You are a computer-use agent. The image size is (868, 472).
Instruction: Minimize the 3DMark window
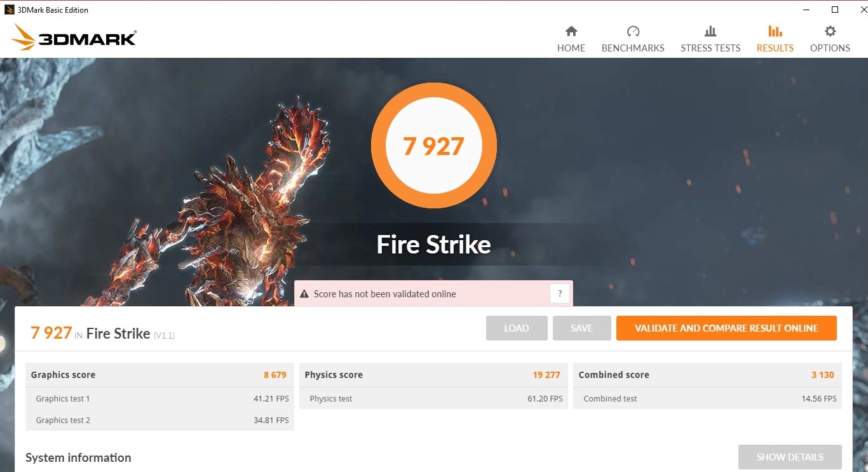tap(806, 10)
